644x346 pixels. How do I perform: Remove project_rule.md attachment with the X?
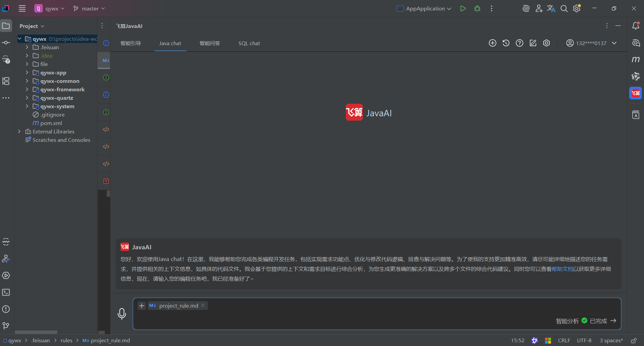coord(203,305)
